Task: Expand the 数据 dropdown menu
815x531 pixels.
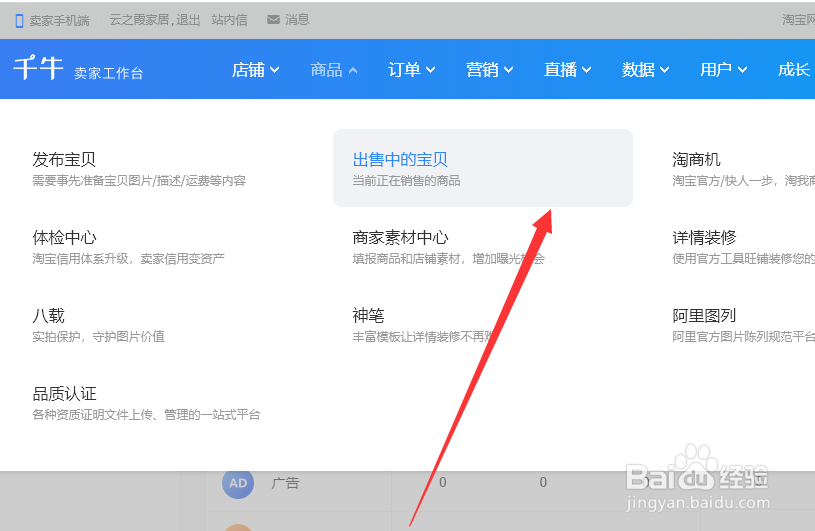Action: pos(646,70)
